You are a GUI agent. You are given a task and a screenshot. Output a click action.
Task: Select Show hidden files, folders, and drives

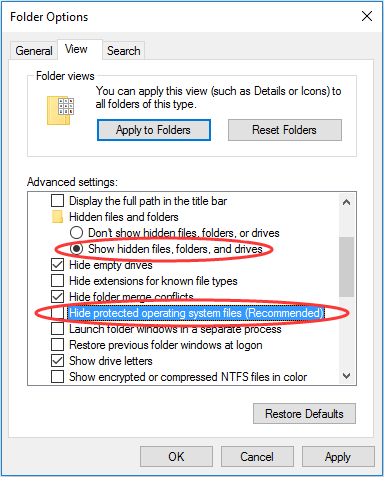[x=76, y=249]
